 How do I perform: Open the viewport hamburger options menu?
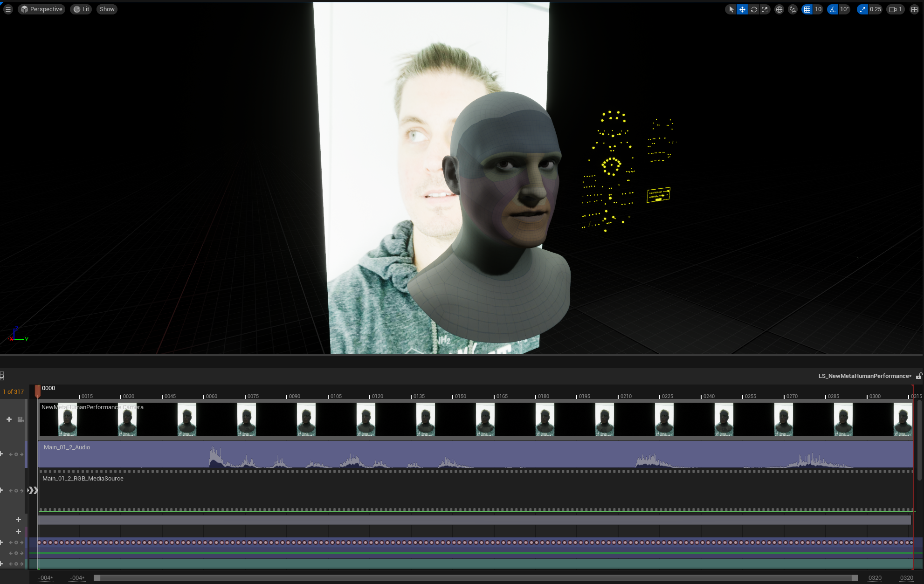(8, 9)
